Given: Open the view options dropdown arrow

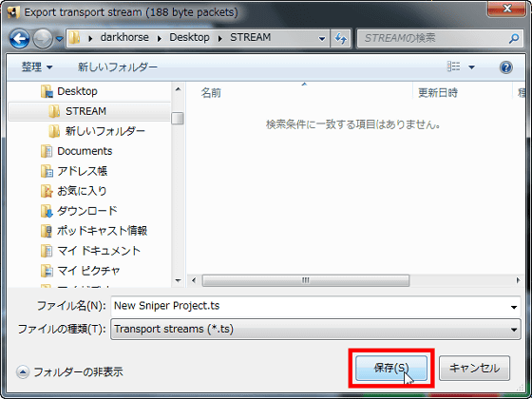Looking at the screenshot, I should coord(471,67).
